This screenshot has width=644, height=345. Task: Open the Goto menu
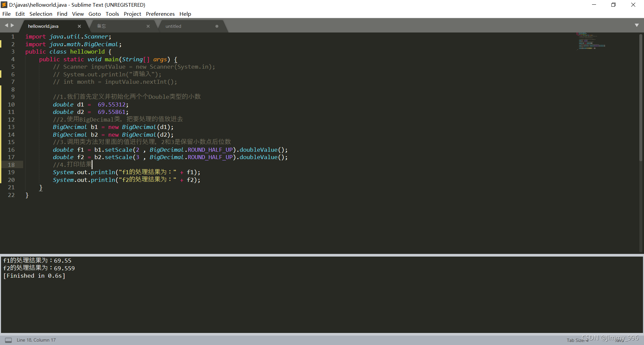click(95, 14)
